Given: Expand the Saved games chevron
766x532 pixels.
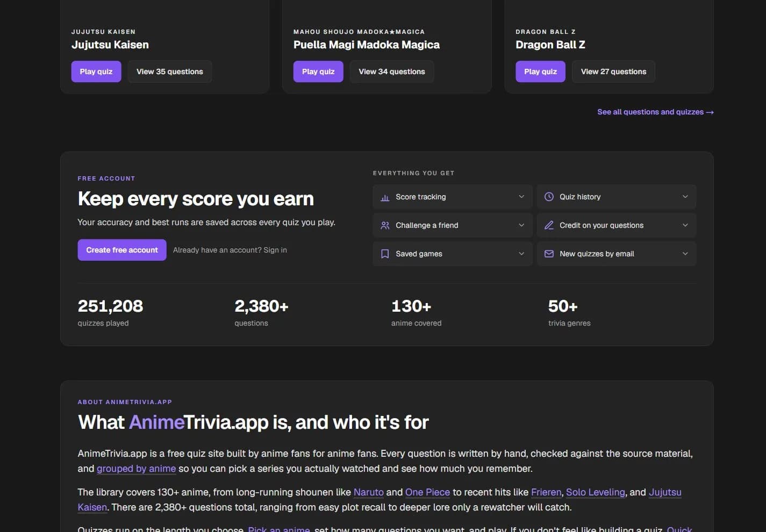Looking at the screenshot, I should (521, 254).
